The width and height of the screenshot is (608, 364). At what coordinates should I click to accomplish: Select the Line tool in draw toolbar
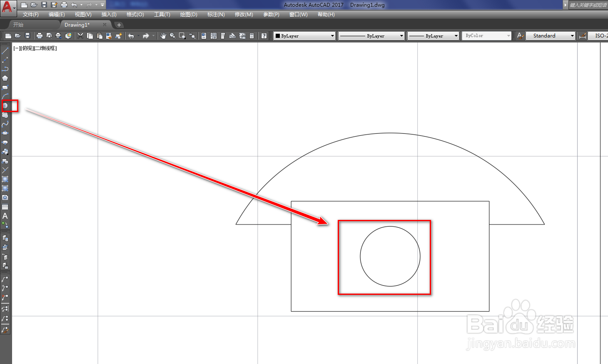tap(5, 51)
